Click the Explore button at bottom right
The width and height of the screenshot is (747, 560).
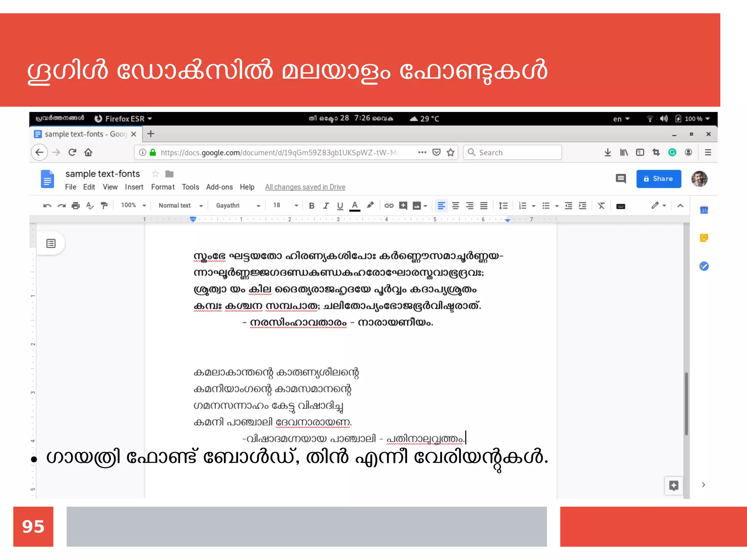[x=674, y=485]
